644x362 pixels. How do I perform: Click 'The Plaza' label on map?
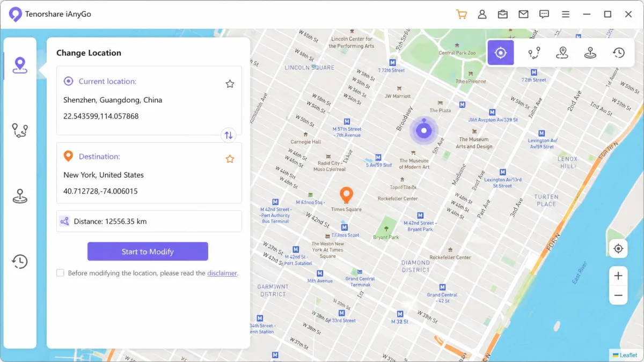coord(441,110)
